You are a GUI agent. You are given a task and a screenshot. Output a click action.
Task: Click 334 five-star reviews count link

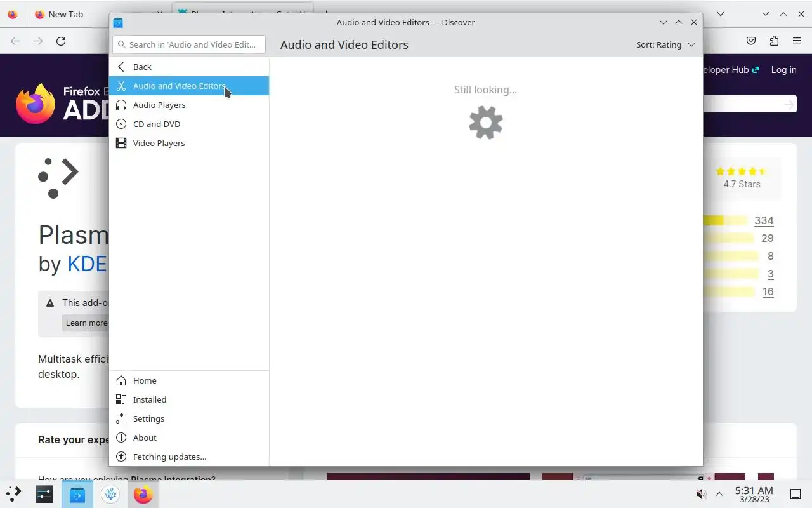pyautogui.click(x=764, y=220)
